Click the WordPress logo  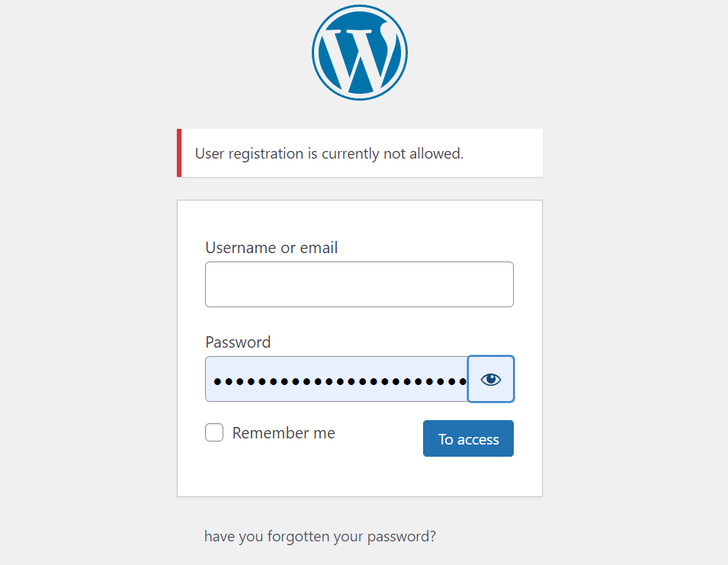tap(359, 53)
